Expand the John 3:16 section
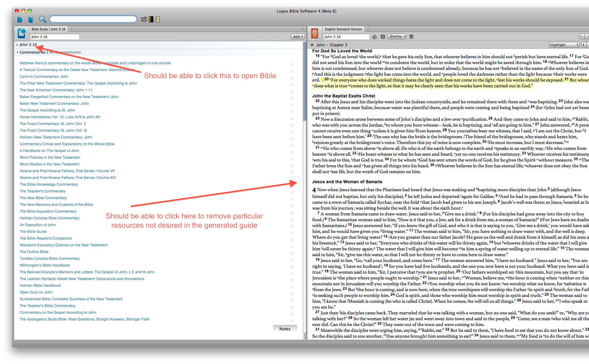 (x=17, y=45)
